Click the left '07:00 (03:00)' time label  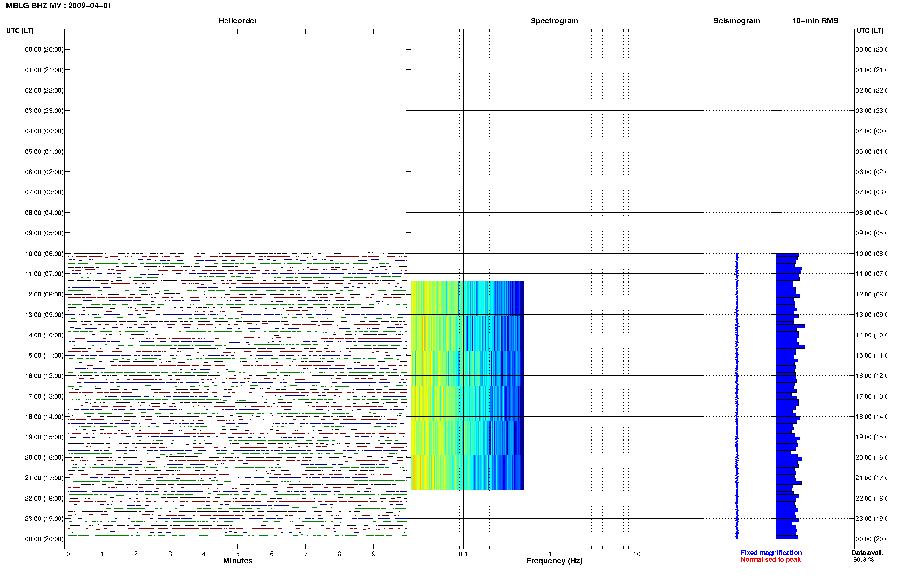[44, 192]
